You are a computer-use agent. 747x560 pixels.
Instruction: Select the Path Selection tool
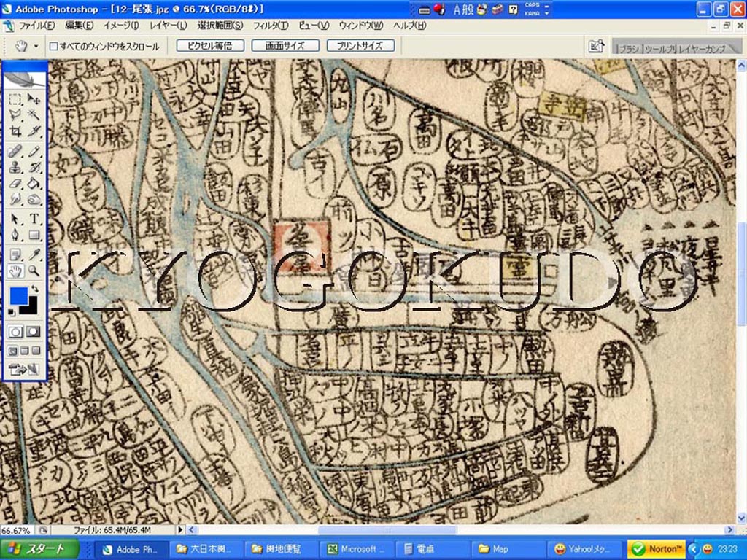pyautogui.click(x=15, y=219)
